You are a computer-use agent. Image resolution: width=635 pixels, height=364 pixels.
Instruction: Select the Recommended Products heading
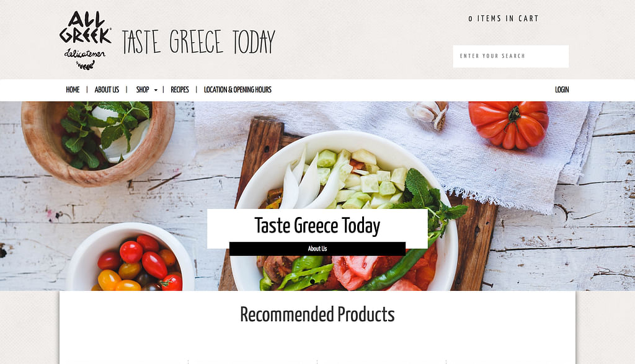pyautogui.click(x=317, y=314)
